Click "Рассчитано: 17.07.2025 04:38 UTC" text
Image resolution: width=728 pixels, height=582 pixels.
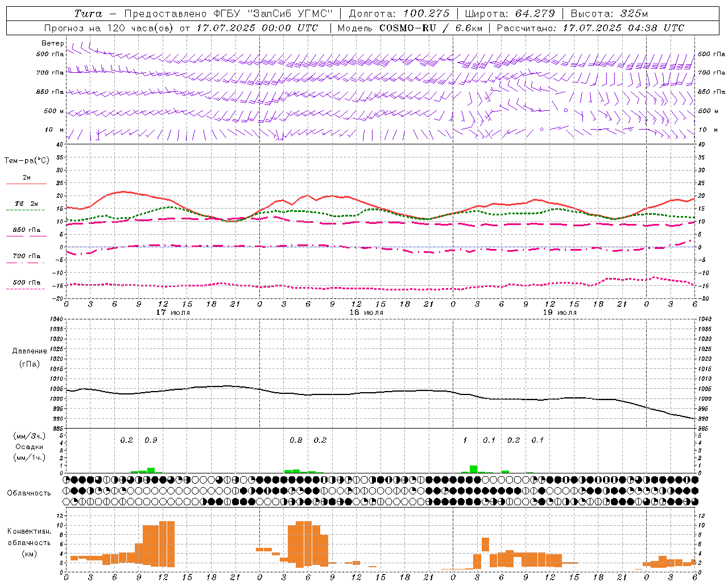coord(590,28)
